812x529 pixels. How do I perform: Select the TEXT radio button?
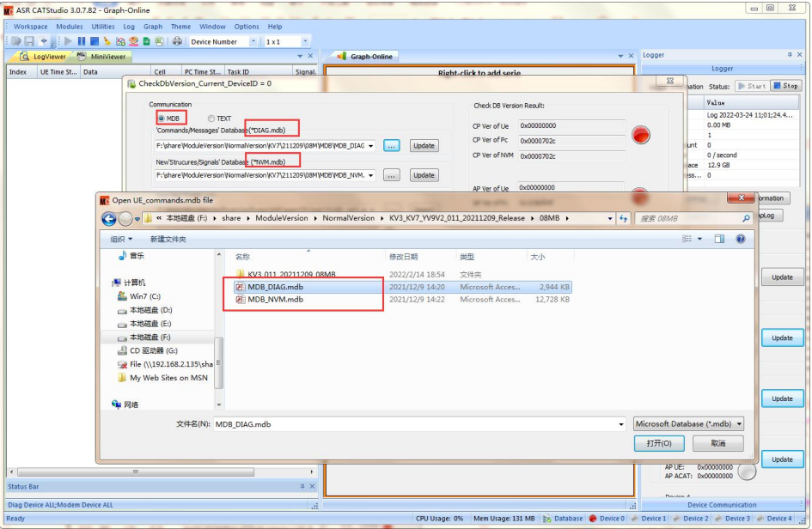click(x=211, y=119)
